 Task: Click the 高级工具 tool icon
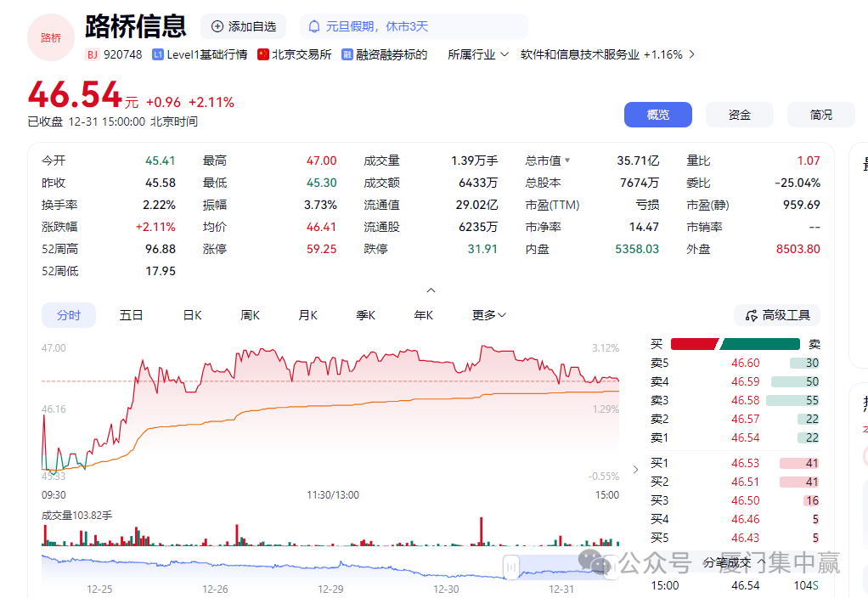751,316
